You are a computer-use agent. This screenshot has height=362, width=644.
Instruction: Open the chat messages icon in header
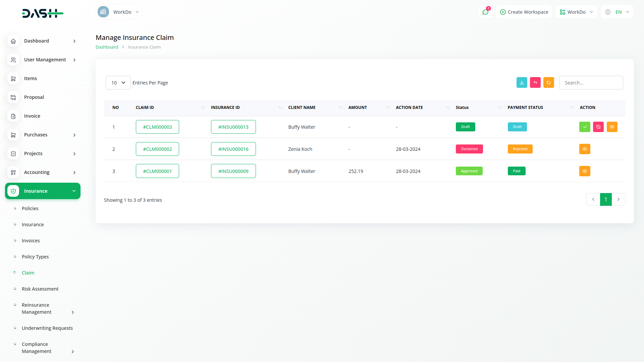point(485,12)
